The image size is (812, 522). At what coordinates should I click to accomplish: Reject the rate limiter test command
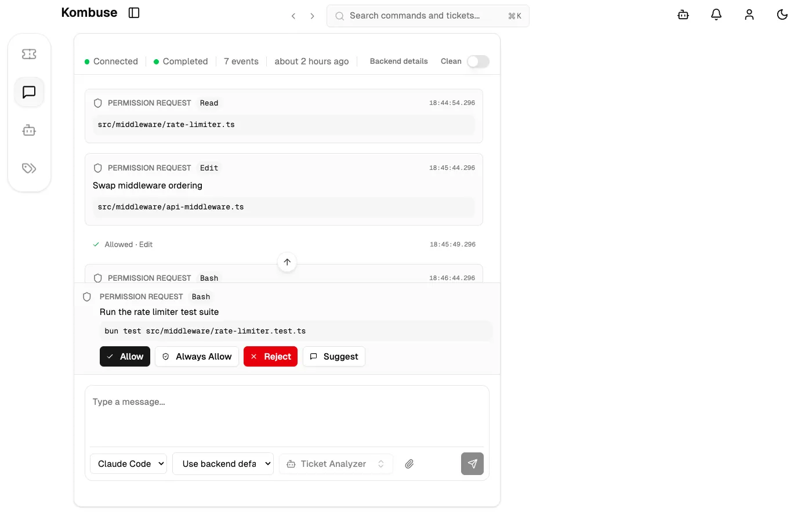[x=270, y=356]
